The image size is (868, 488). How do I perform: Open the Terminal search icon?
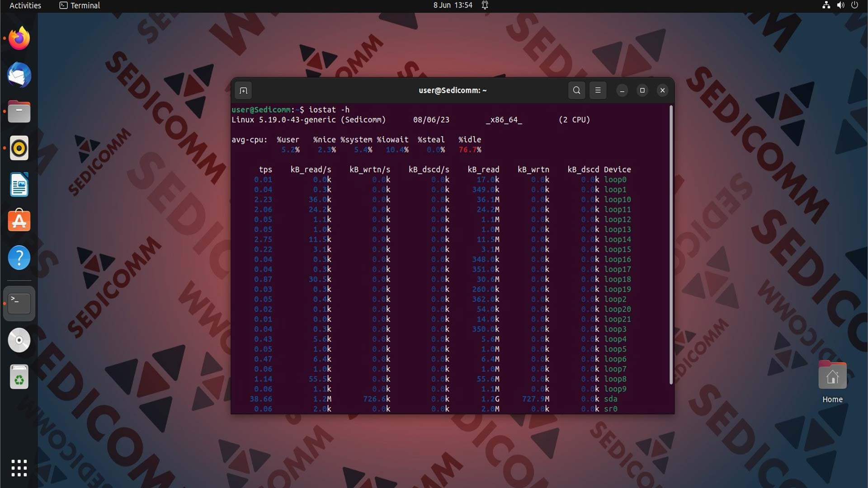576,90
